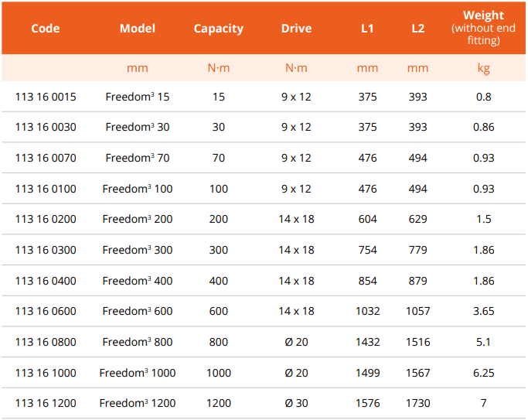
Task: Select code 113 16 0070
Action: (46, 158)
